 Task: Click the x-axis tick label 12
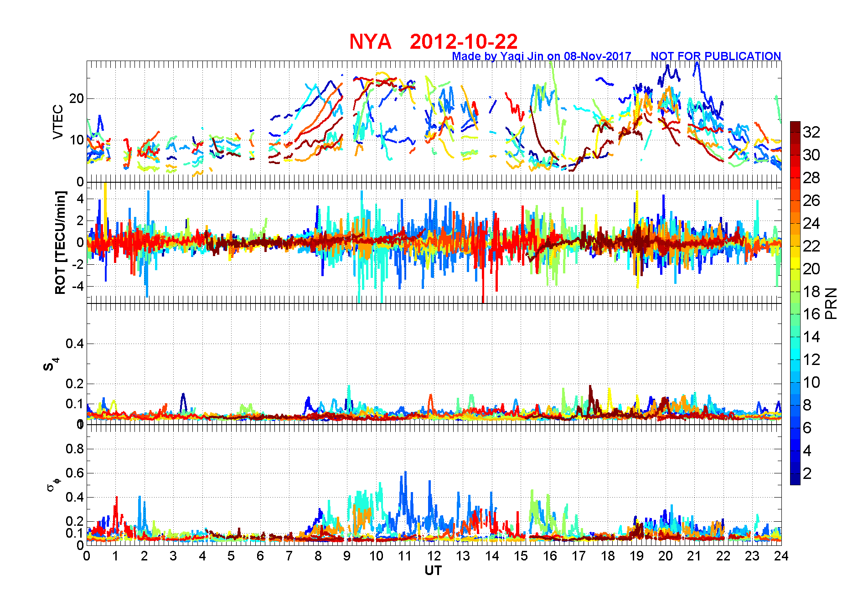(434, 556)
